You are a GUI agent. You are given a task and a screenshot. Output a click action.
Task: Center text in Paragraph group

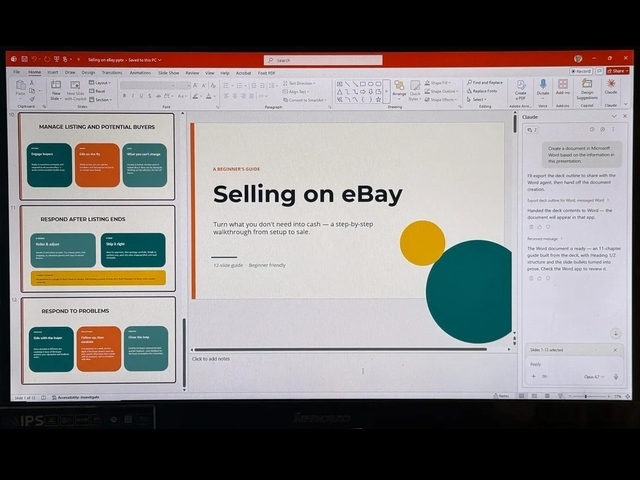(235, 96)
